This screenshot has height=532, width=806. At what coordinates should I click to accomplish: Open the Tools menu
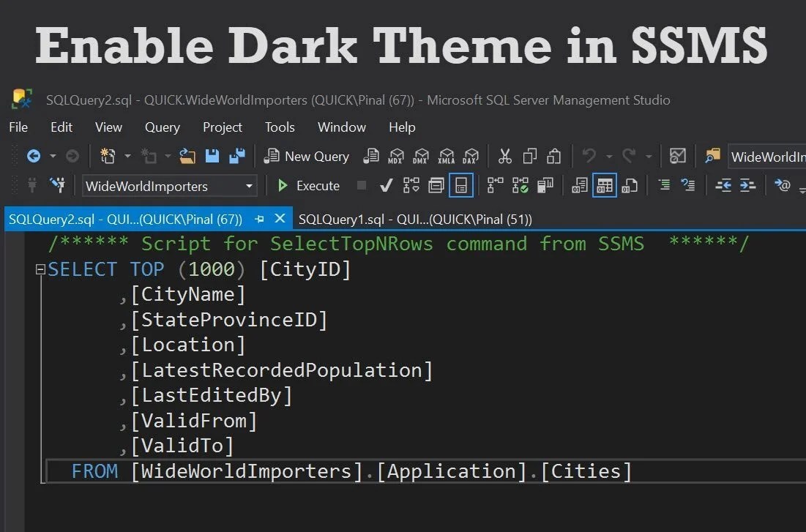click(280, 127)
